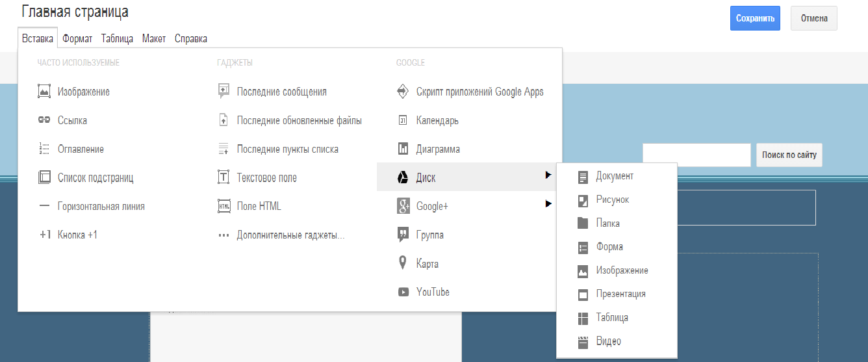
Task: Click the Google Apps Script icon
Action: 403,92
